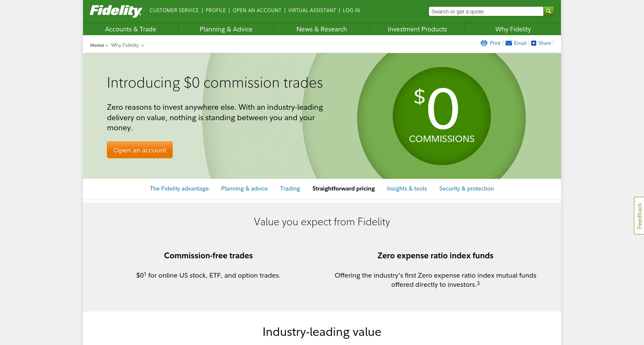Screen dimensions: 644x345
Task: Go to Home breadcrumb
Action: coord(97,45)
